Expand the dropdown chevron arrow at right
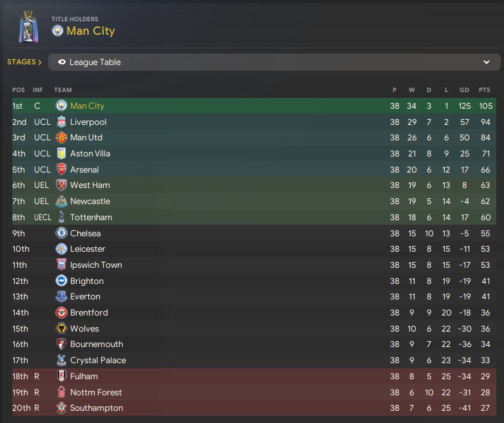504x423 pixels. [x=487, y=62]
